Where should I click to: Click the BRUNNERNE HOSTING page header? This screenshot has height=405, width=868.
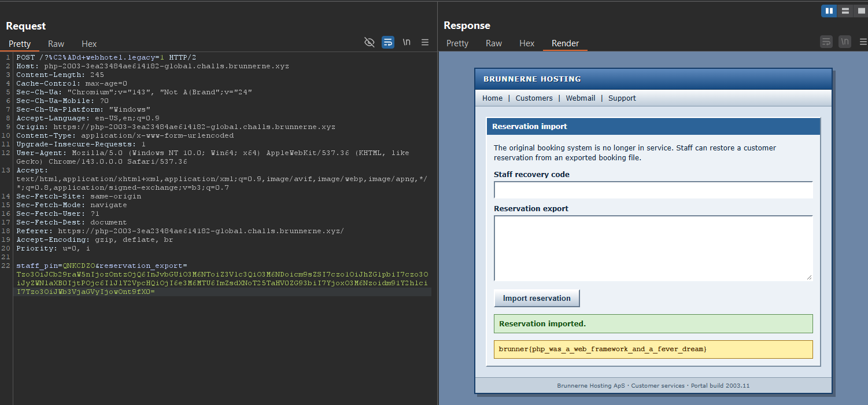point(532,79)
